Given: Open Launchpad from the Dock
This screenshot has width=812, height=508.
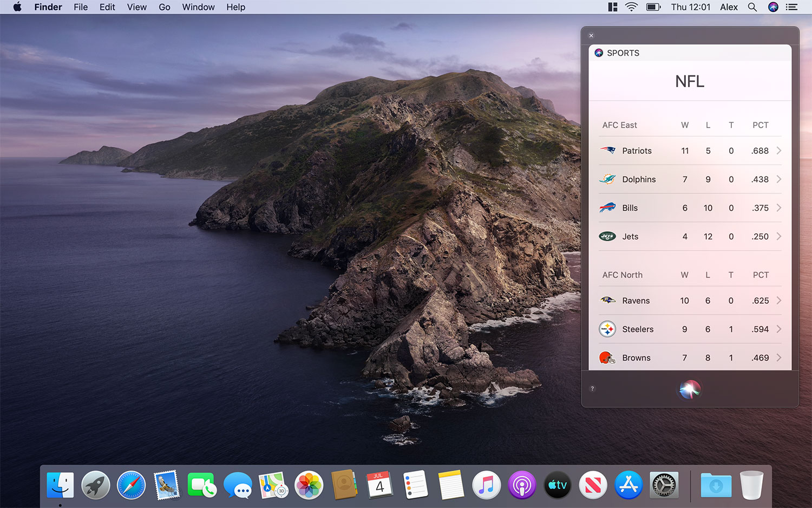Looking at the screenshot, I should point(95,485).
